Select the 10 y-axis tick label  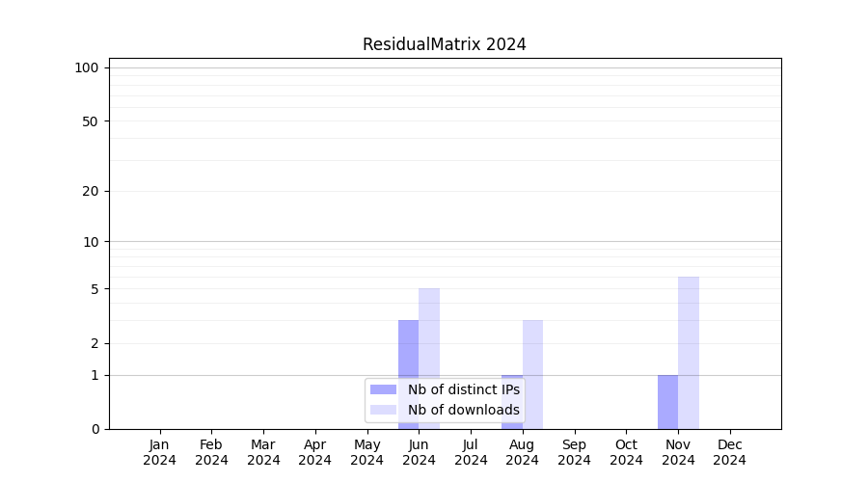(90, 242)
